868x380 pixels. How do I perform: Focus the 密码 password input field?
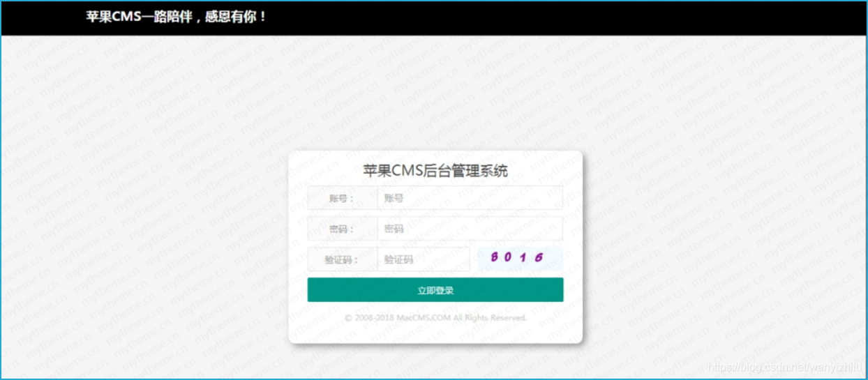pyautogui.click(x=470, y=229)
